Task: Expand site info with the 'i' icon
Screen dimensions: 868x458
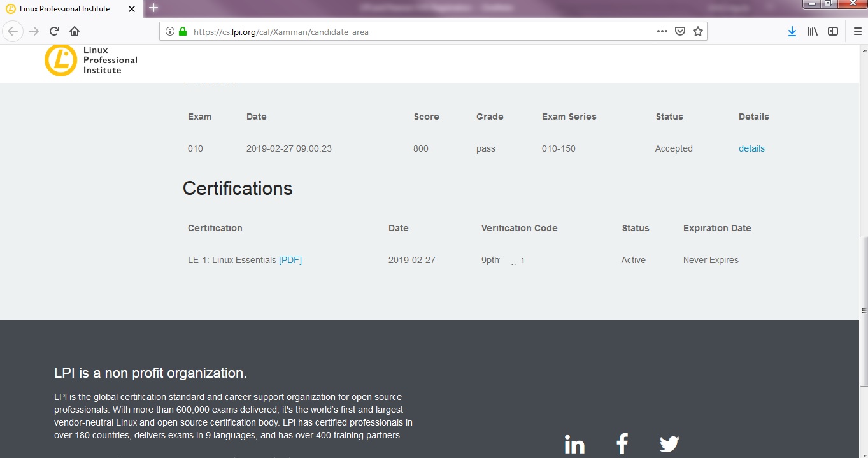Action: pyautogui.click(x=169, y=30)
